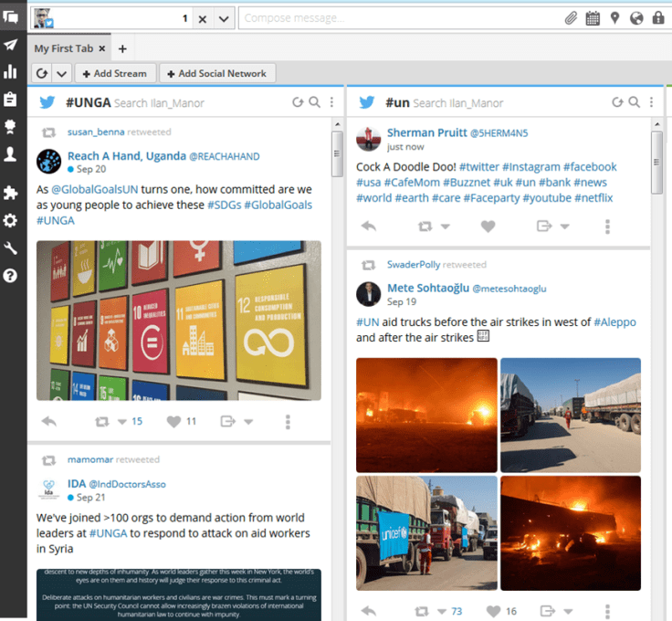The height and width of the screenshot is (621, 672).
Task: Click the paperclip attach media icon
Action: (571, 18)
